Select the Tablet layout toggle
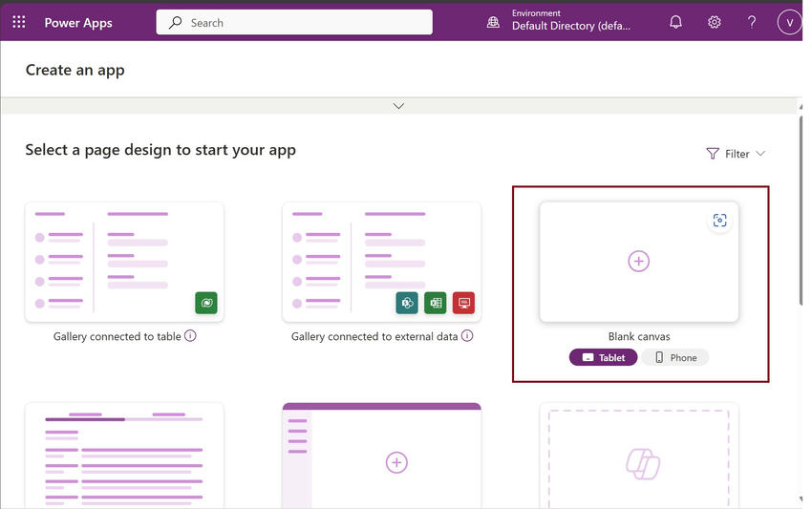This screenshot has width=812, height=509. pos(604,357)
